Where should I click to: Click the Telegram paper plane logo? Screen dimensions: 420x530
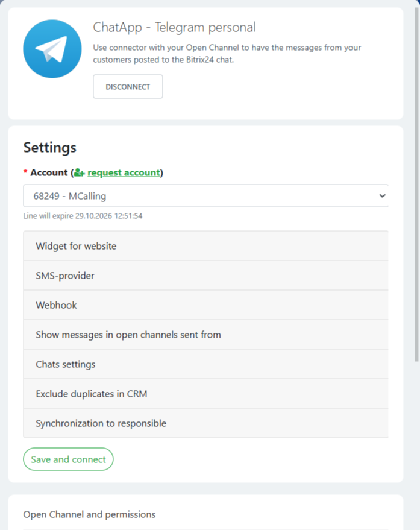[52, 49]
